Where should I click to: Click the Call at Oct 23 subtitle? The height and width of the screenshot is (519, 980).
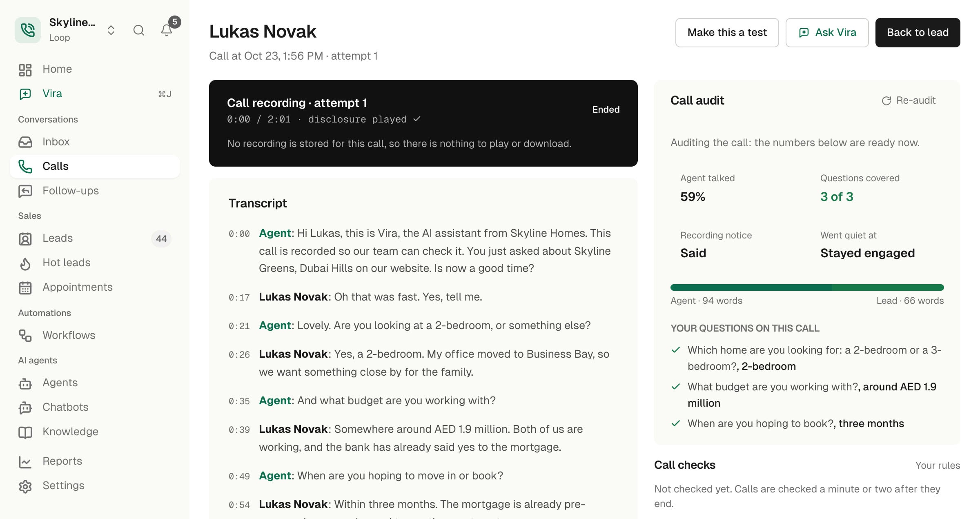pyautogui.click(x=293, y=56)
